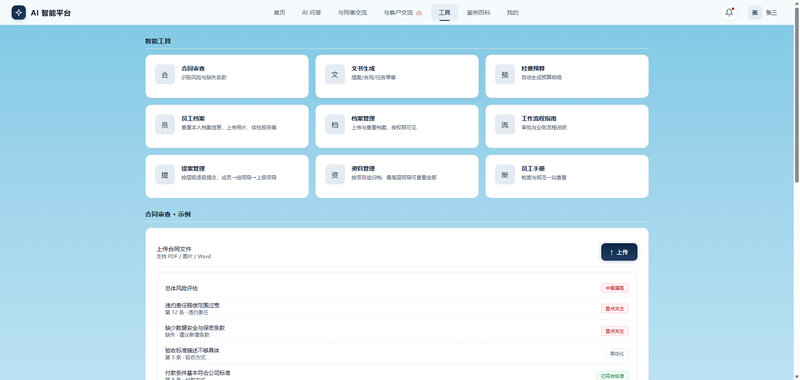Select the 付款条件基本符合公司标准 item
Viewport: 800px width, 380px height.
coord(198,373)
